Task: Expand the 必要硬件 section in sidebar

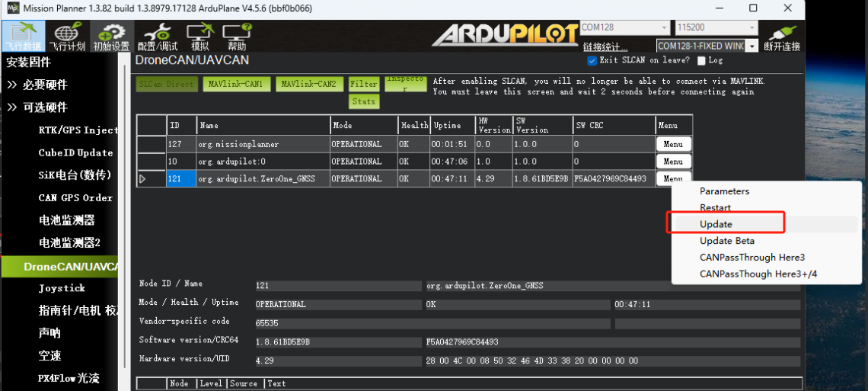Action: click(37, 85)
